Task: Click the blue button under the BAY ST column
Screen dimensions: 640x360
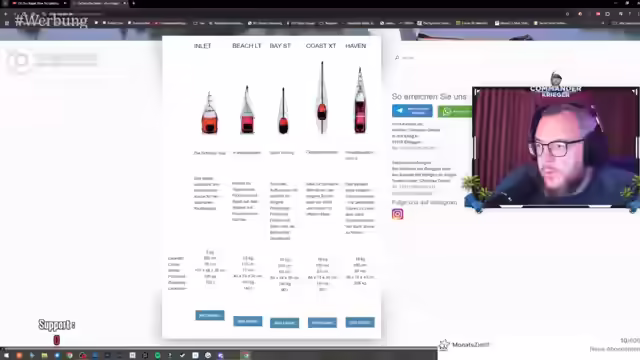Action: tap(284, 323)
